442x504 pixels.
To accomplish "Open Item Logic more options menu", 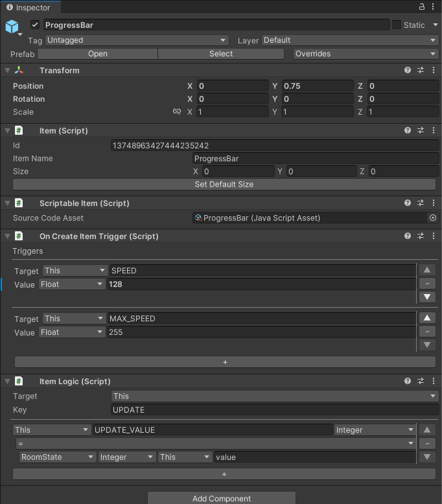I will tap(434, 381).
